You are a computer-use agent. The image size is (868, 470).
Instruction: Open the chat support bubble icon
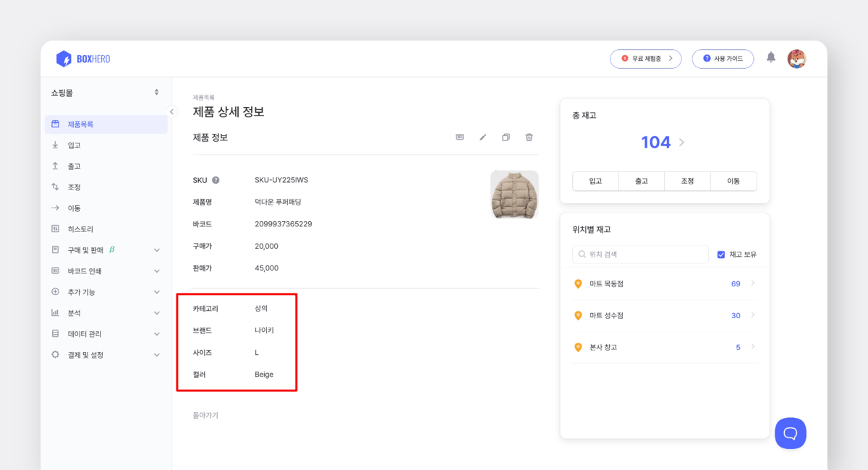[x=791, y=433]
